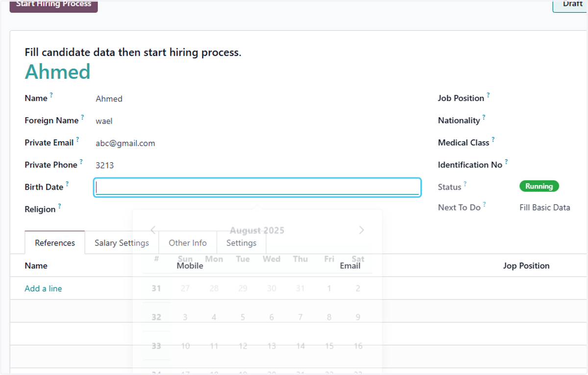This screenshot has width=588, height=375.
Task: Switch to the Salary Settings tab
Action: 122,243
